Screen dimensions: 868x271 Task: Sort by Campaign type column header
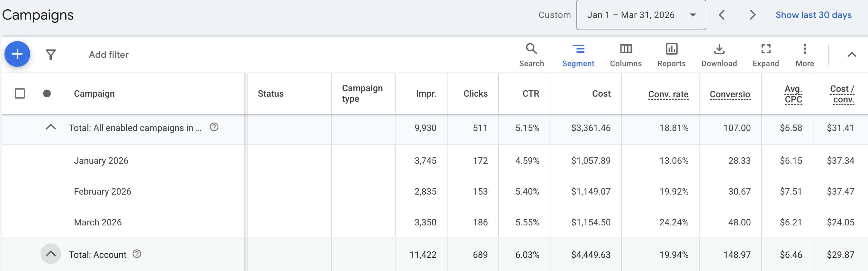(x=362, y=93)
